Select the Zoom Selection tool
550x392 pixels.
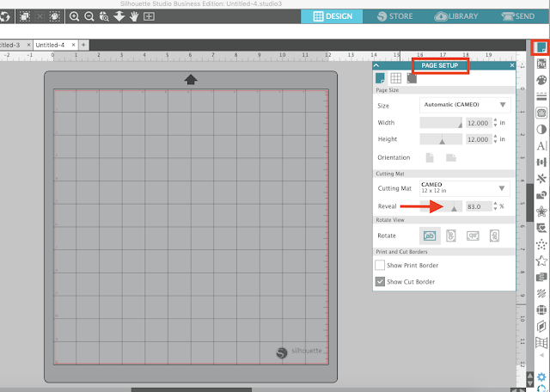[x=104, y=16]
